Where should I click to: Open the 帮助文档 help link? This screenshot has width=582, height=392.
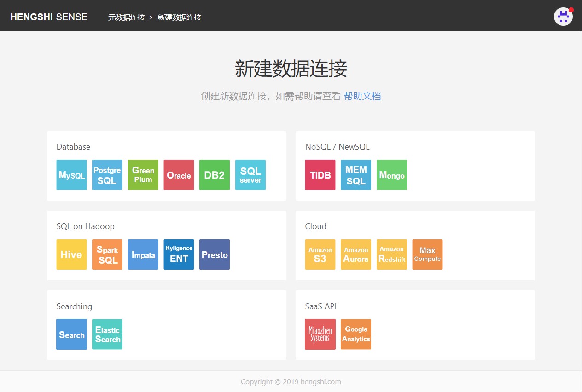pos(362,96)
